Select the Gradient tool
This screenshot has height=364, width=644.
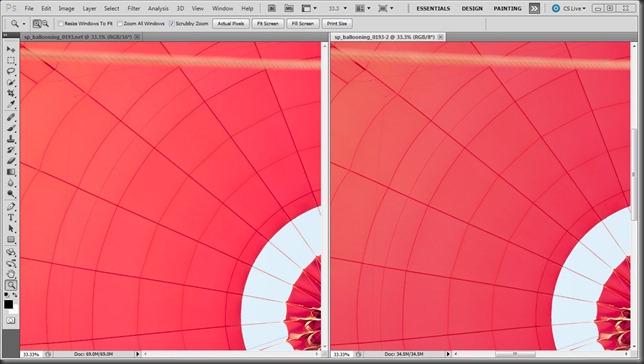tap(11, 172)
